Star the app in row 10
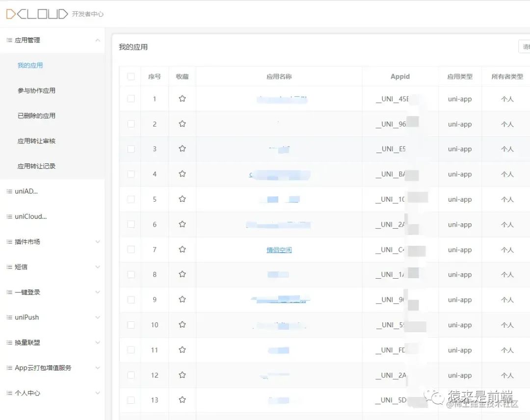The height and width of the screenshot is (420, 530). (182, 325)
